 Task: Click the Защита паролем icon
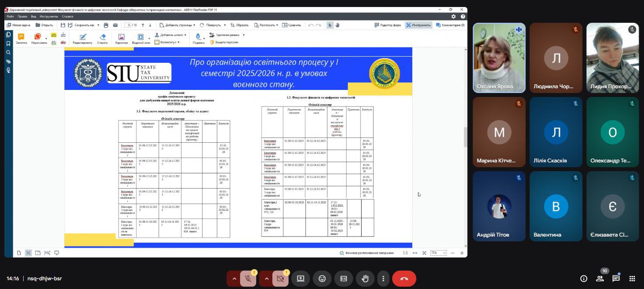coord(212,42)
